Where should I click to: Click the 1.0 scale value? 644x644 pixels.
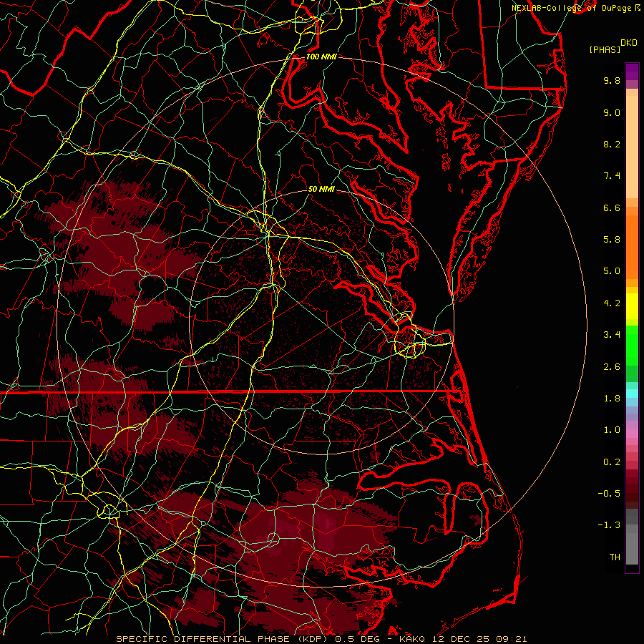[x=612, y=430]
